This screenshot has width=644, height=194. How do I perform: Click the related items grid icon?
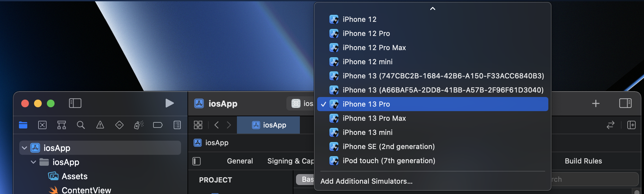point(198,125)
